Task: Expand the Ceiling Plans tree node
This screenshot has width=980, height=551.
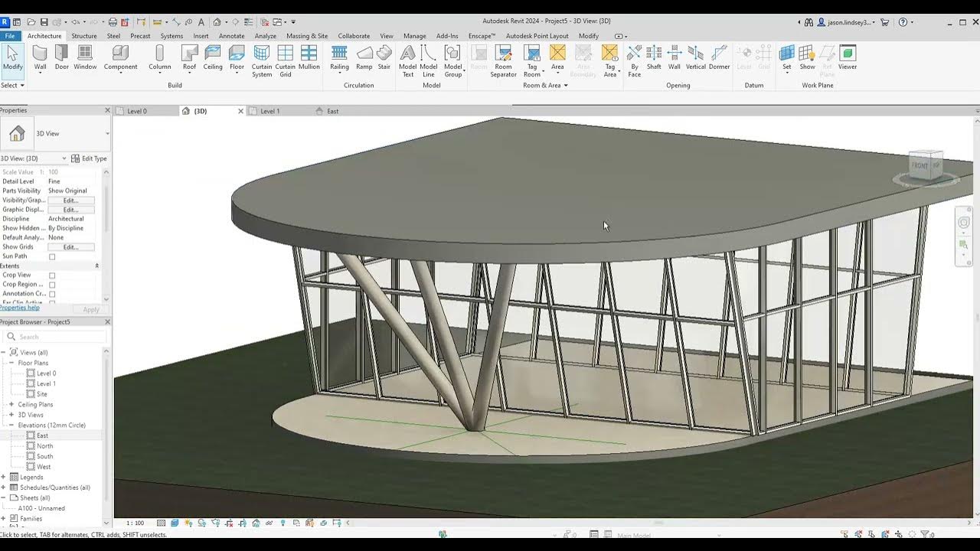Action: (11, 404)
